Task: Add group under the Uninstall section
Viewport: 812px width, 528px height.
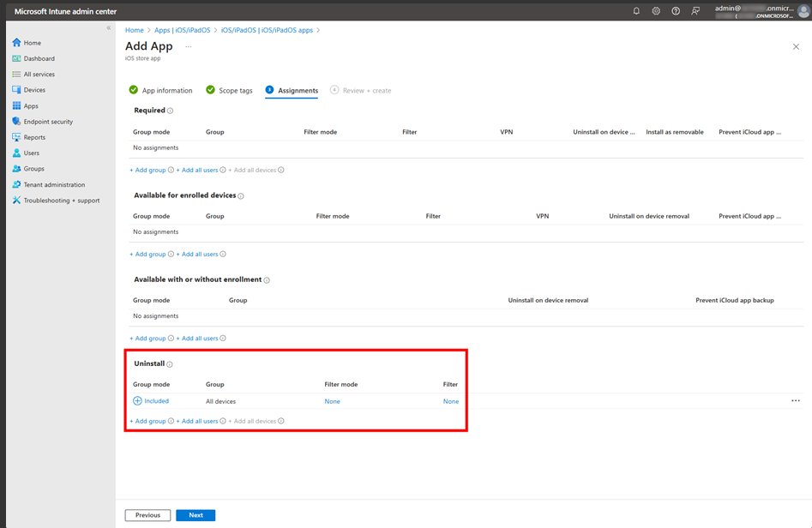Action: coord(147,421)
